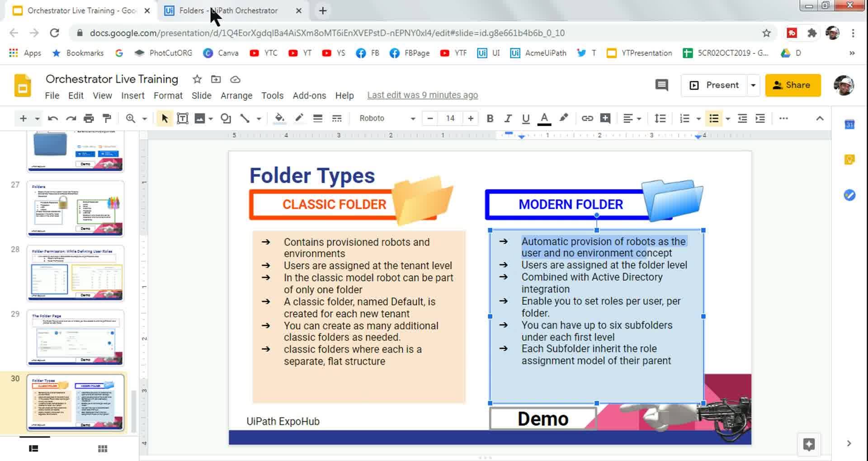Click the Line spacing icon

point(660,118)
